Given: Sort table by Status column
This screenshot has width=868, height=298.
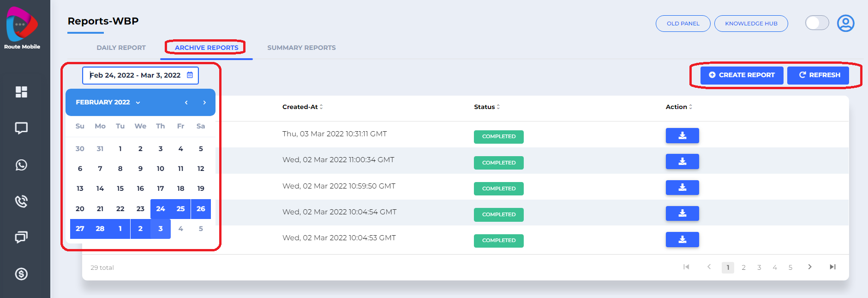Looking at the screenshot, I should (487, 107).
